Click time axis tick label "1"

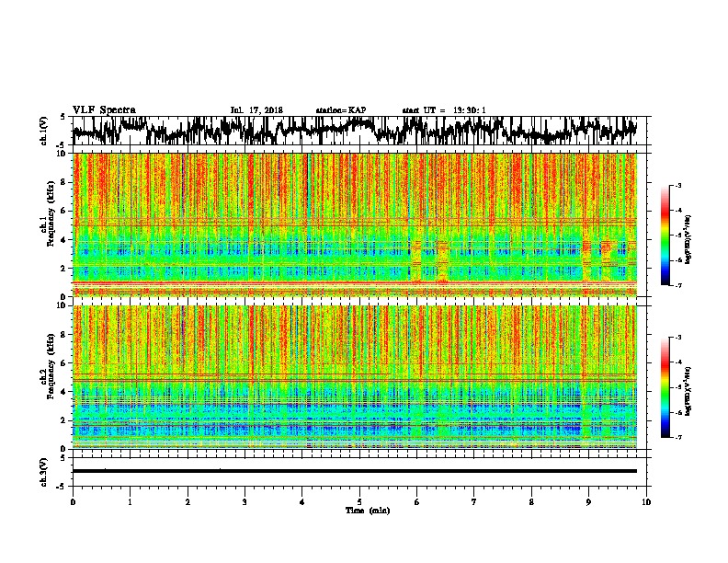130,502
